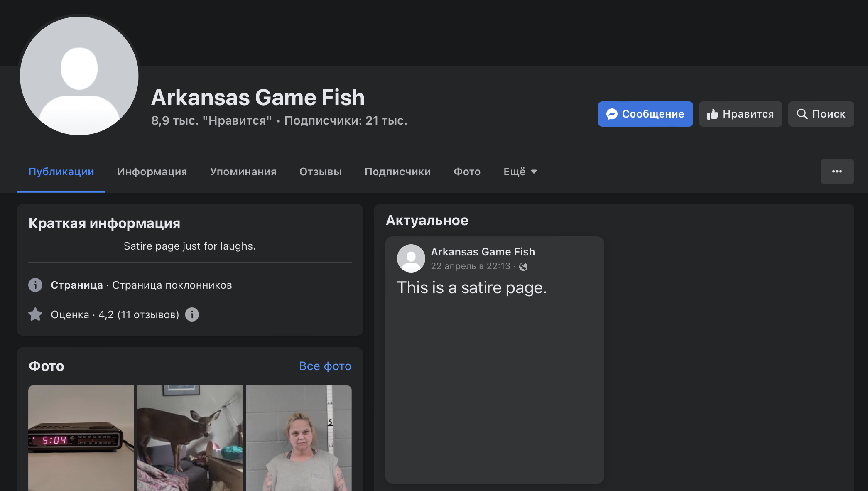Image resolution: width=868 pixels, height=491 pixels.
Task: Click the info icon beside Страница
Action: click(35, 285)
